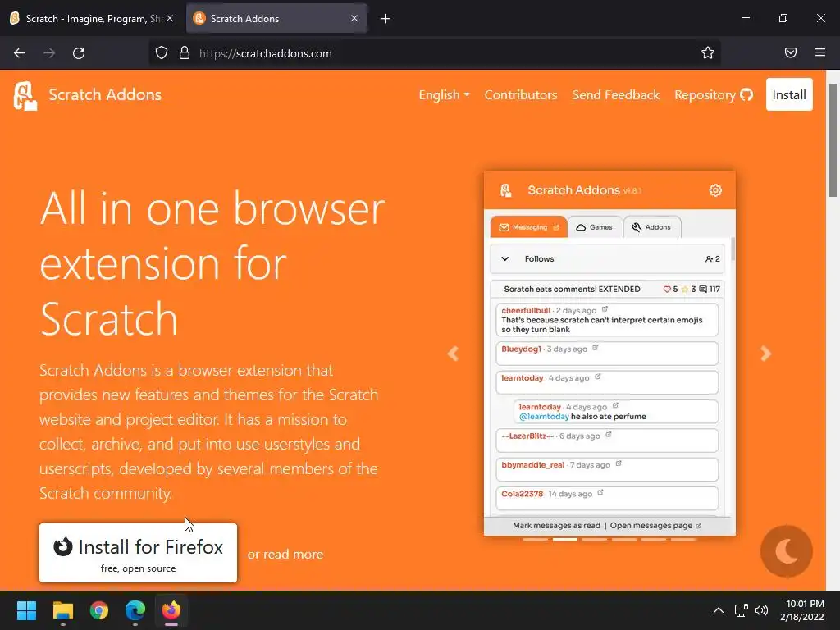Show previous carousel slide

tap(453, 354)
